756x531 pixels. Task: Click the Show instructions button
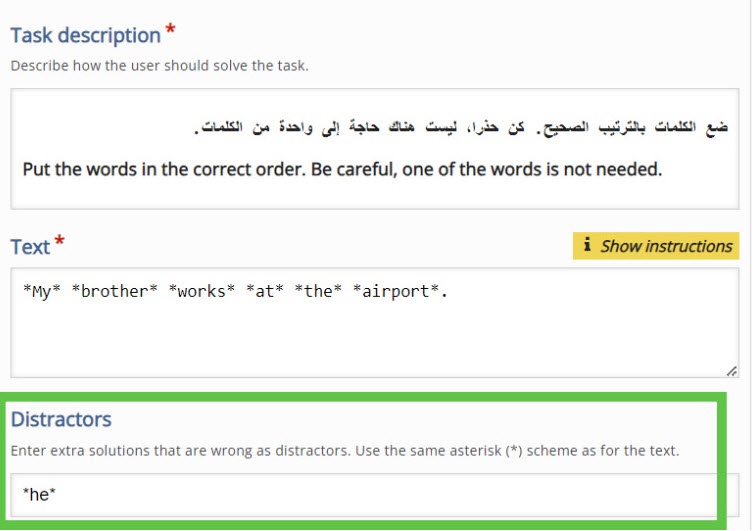(656, 246)
